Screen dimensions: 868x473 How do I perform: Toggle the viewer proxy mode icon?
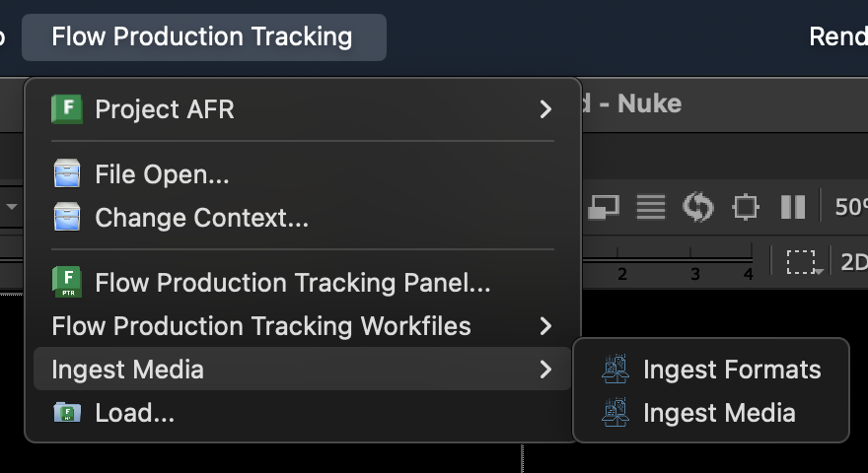pos(603,207)
